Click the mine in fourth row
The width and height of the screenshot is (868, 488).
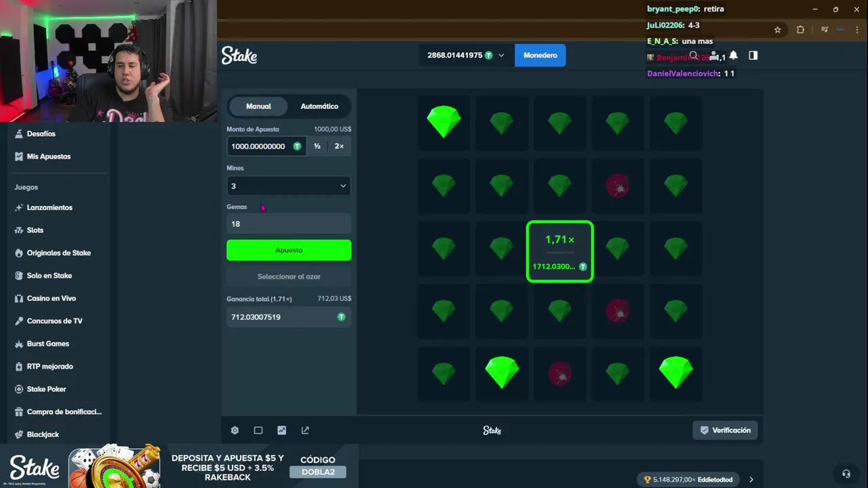pyautogui.click(x=618, y=311)
